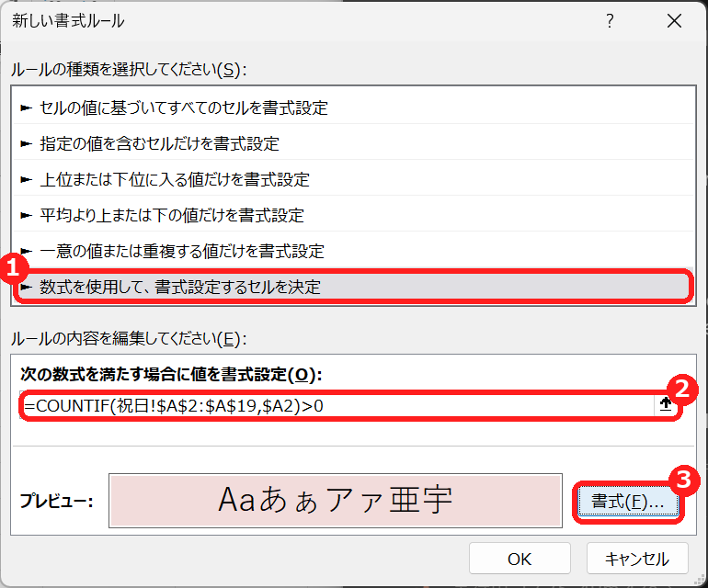Select rule type 上位または下位に入る値だけを書式設定
Viewport: 708px width, 588px height.
coord(353,179)
